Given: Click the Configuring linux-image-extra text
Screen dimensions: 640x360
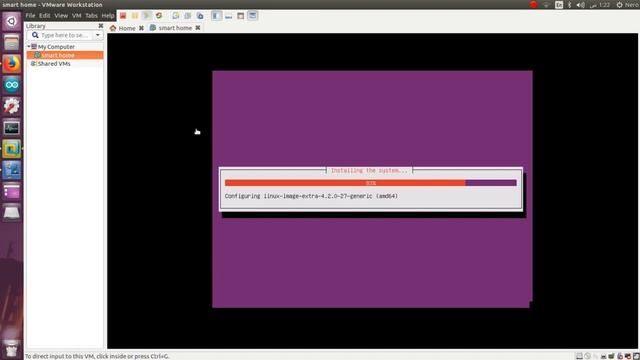Looking at the screenshot, I should click(311, 196).
